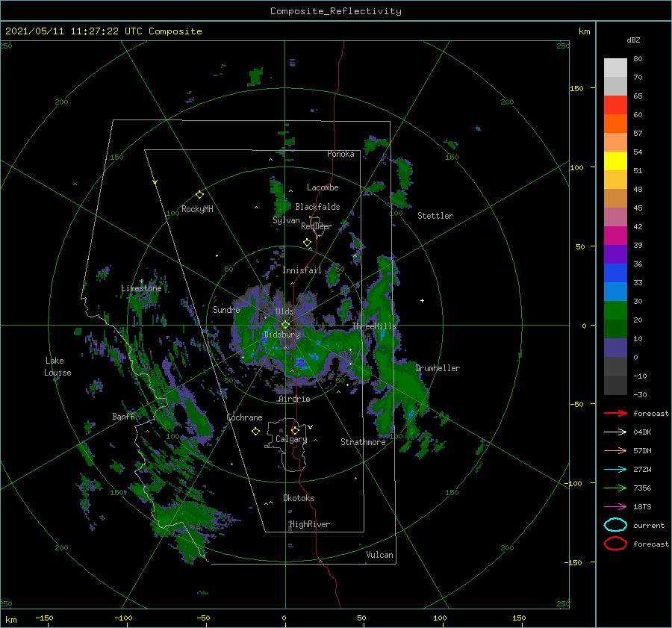Screen dimensions: 672x628
Task: Click the HighRiver city label
Action: 309,524
